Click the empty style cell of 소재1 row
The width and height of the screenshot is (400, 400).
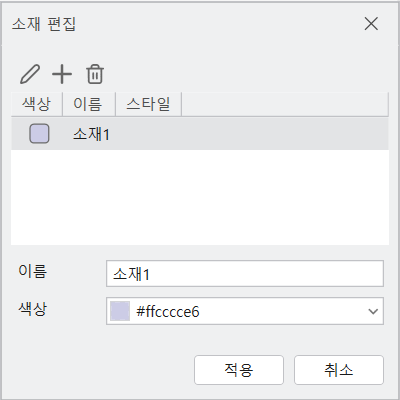(x=148, y=134)
